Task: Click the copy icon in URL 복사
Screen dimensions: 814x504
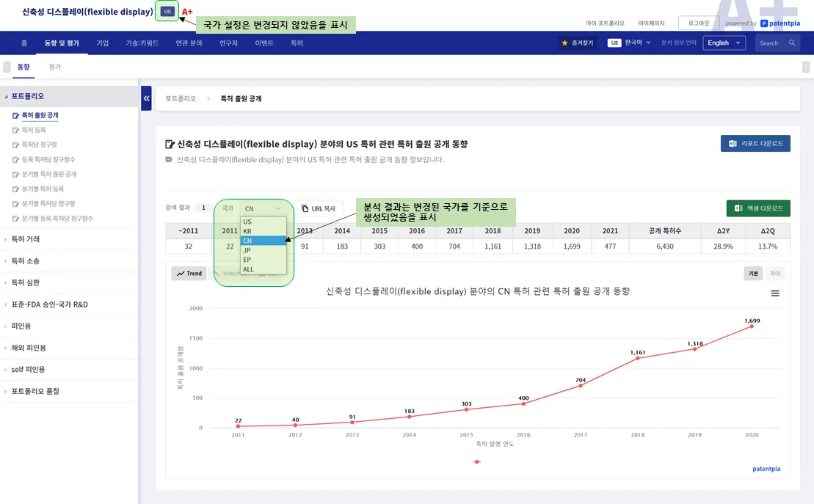Action: (305, 208)
